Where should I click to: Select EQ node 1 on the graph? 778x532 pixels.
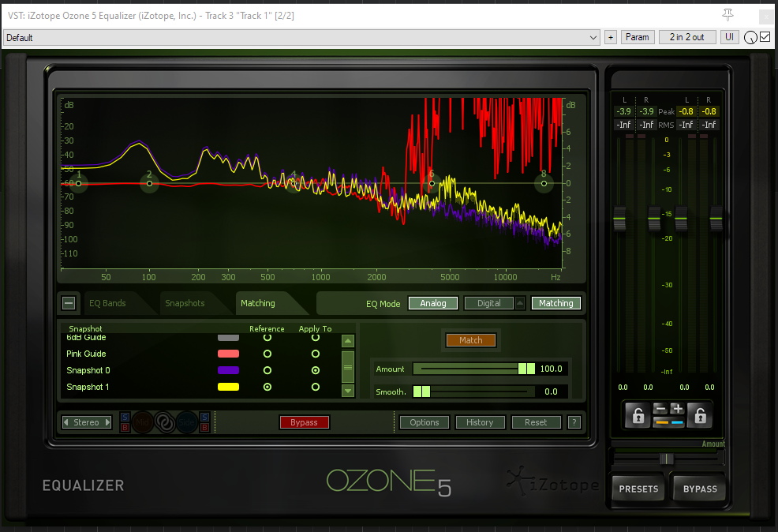[78, 183]
